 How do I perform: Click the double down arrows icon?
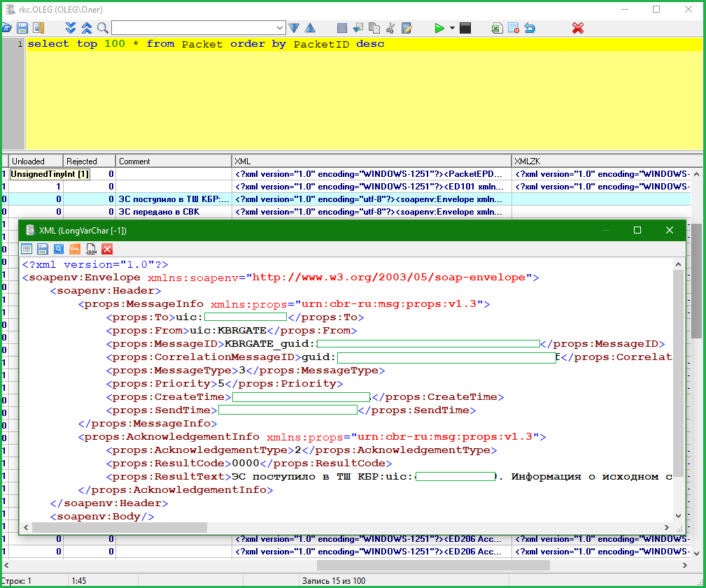click(x=71, y=28)
